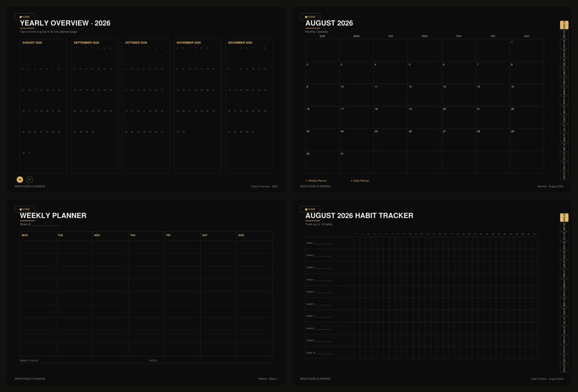578x392 pixels.
Task: Select SEP 26 side tab on Habit Tracker page
Action: [x=564, y=227]
